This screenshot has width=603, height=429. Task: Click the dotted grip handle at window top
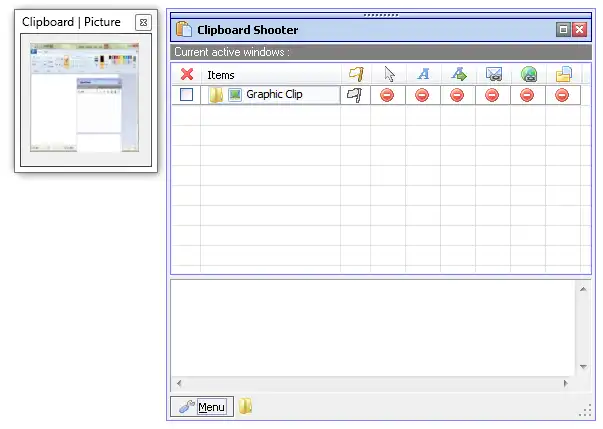pyautogui.click(x=381, y=15)
